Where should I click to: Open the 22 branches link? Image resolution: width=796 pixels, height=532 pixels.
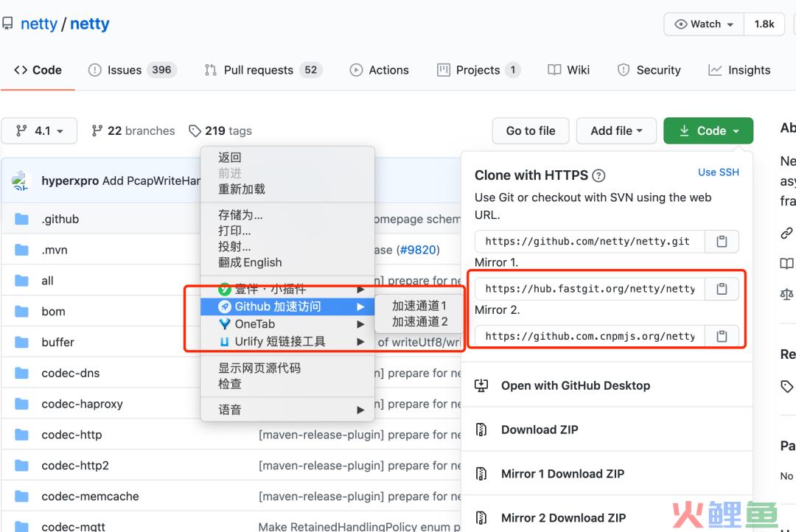(133, 131)
